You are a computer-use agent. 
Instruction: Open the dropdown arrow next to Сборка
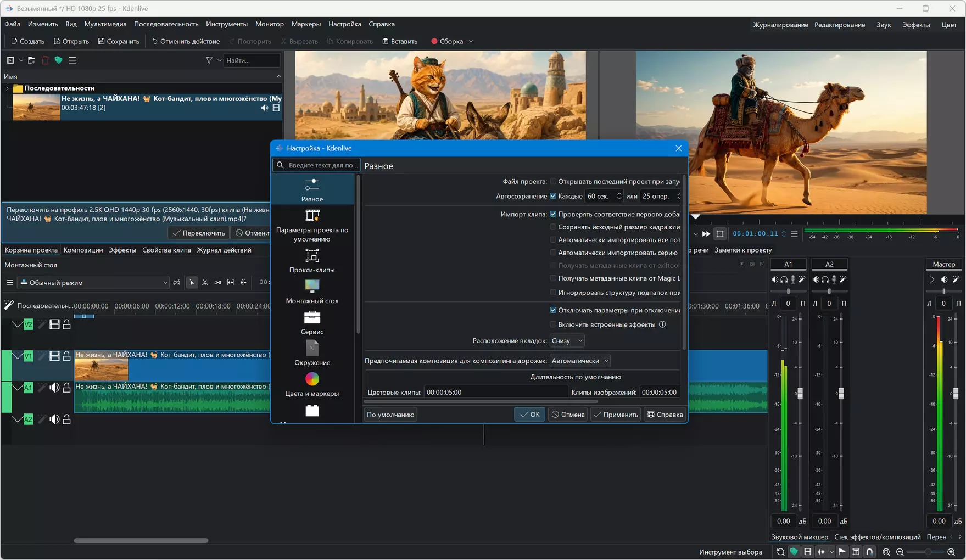point(471,42)
